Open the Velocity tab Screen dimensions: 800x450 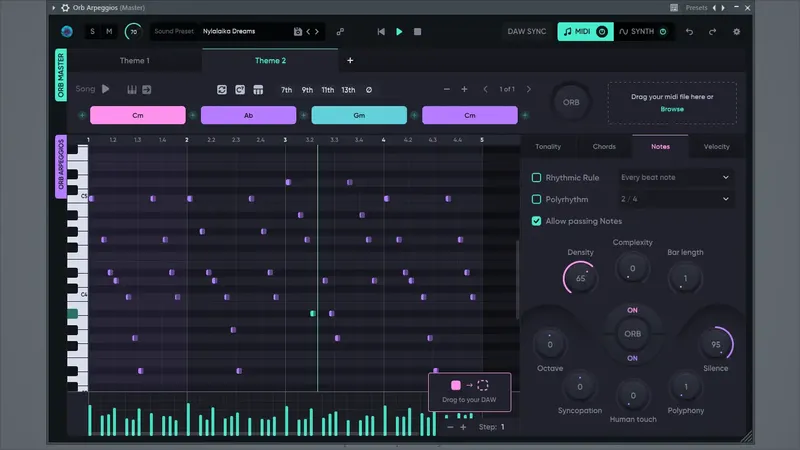click(716, 146)
